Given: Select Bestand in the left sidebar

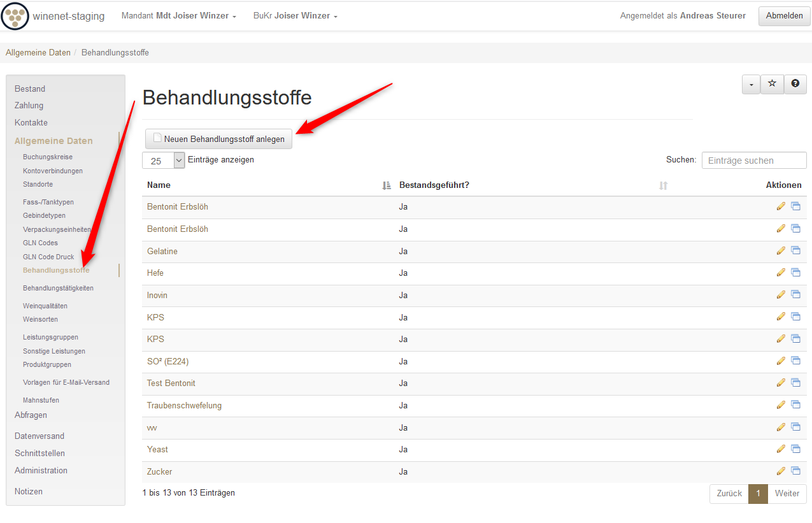Looking at the screenshot, I should (30, 89).
